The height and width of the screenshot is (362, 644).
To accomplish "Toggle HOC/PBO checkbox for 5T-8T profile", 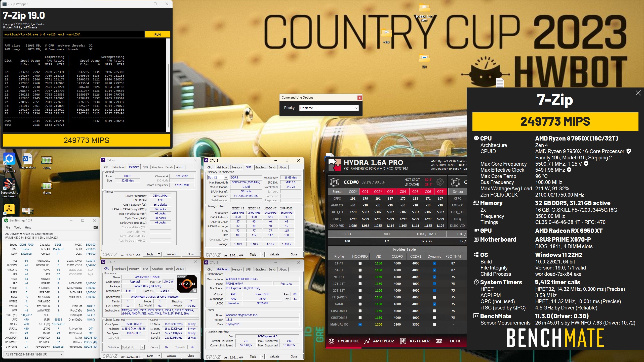I will click(x=360, y=270).
